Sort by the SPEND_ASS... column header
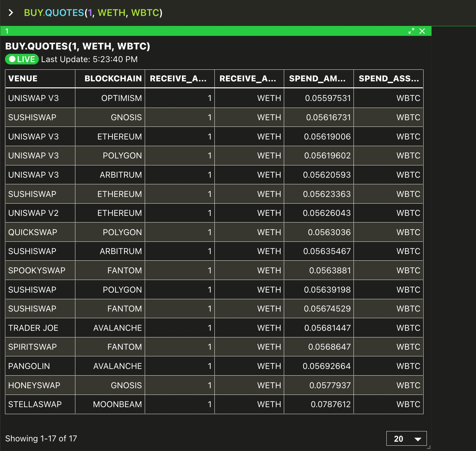The width and height of the screenshot is (476, 451). (389, 79)
